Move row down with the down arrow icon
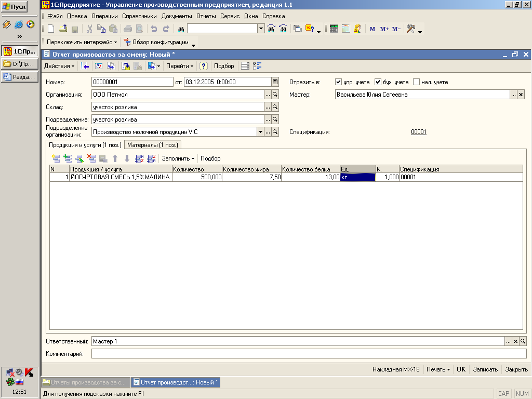 pyautogui.click(x=127, y=158)
